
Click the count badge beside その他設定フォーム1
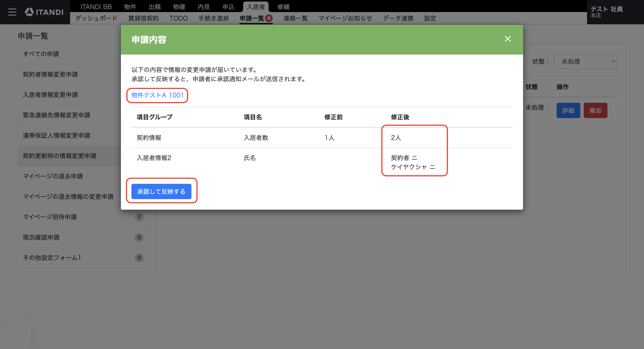click(x=139, y=257)
